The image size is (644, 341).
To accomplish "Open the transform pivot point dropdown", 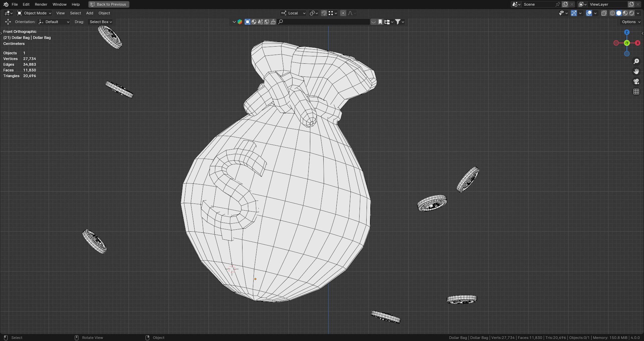I will tap(314, 13).
